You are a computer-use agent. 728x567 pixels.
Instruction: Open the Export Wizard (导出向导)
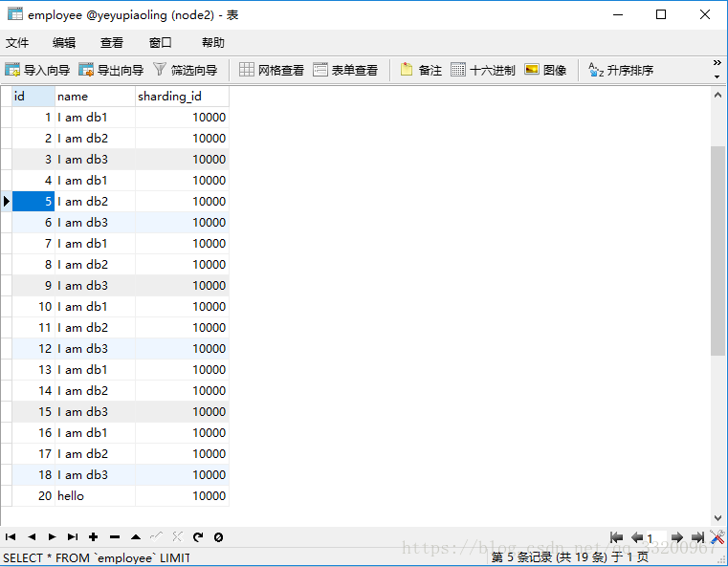point(111,70)
